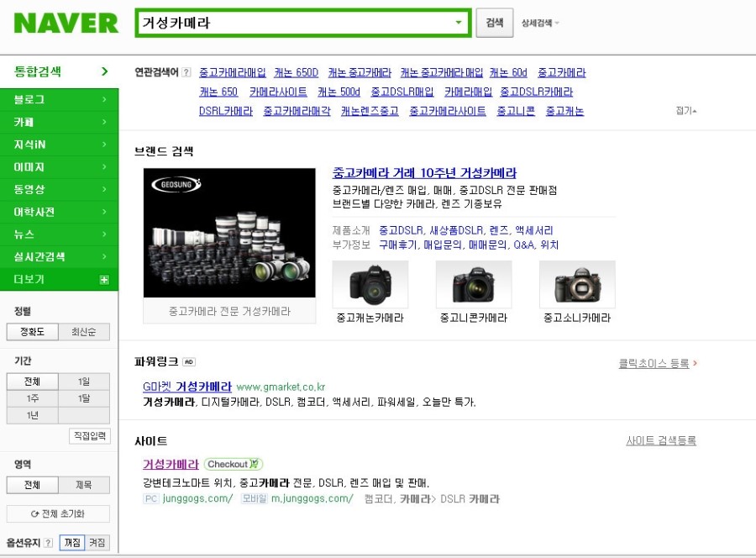The width and height of the screenshot is (756, 558).
Task: Set period filter to 1달
Action: point(84,398)
